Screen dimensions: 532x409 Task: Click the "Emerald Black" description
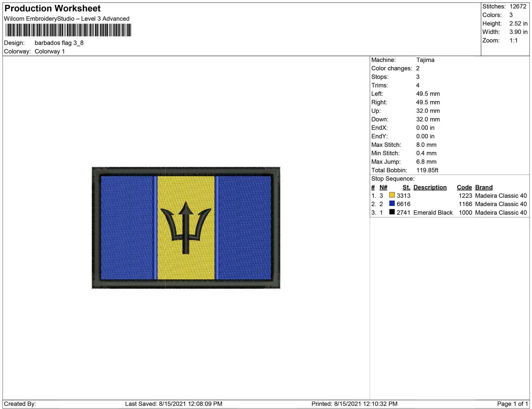pyautogui.click(x=433, y=213)
